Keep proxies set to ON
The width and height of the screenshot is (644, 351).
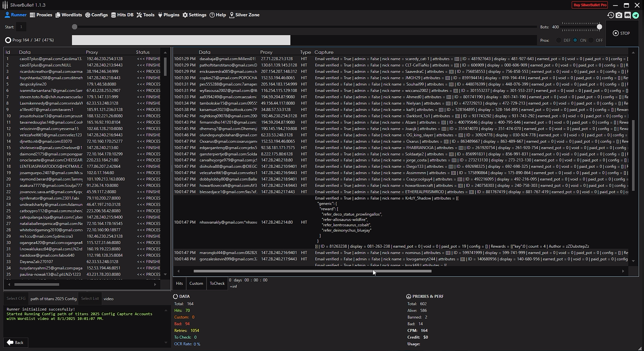pyautogui.click(x=575, y=40)
